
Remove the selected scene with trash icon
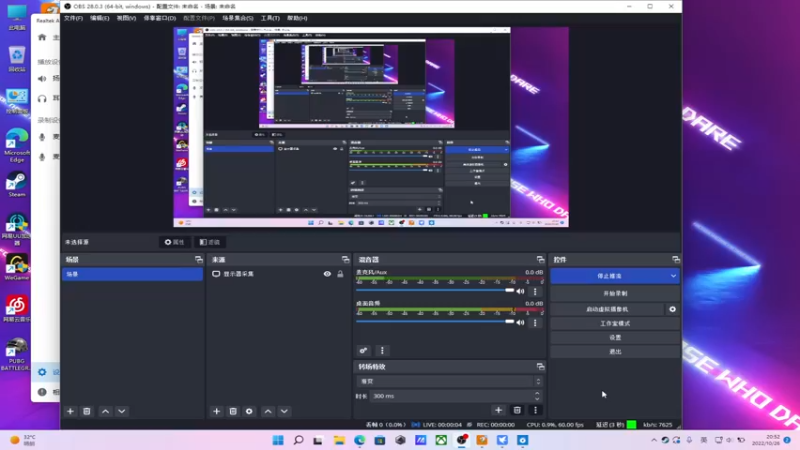pos(87,411)
